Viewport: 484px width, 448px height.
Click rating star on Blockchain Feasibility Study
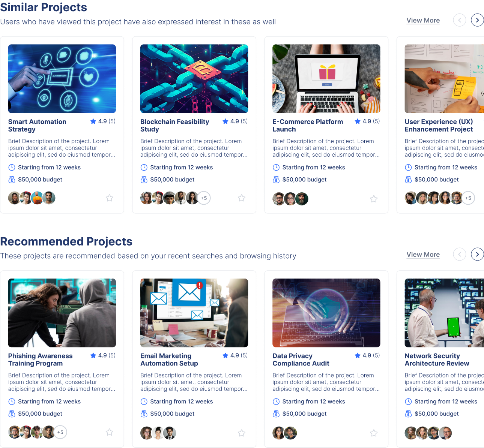tap(225, 121)
